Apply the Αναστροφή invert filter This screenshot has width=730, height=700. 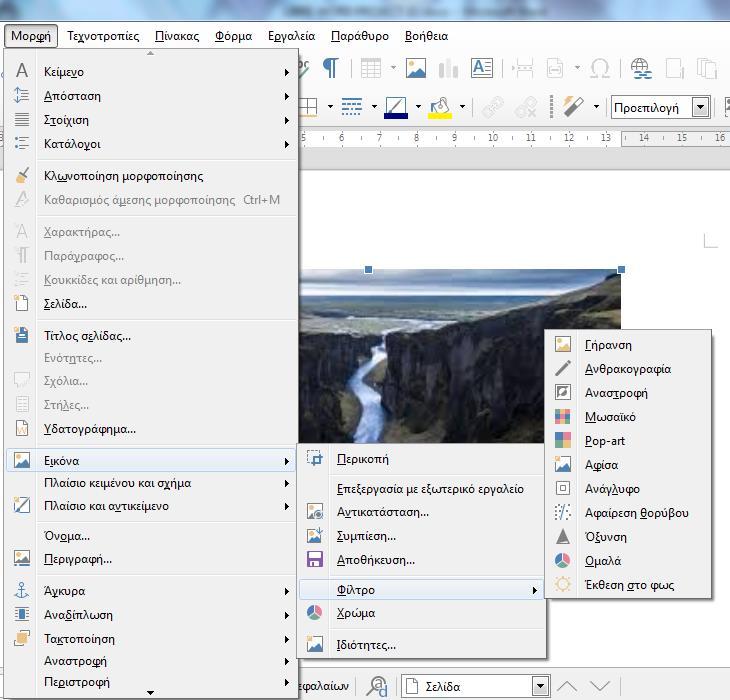point(628,393)
